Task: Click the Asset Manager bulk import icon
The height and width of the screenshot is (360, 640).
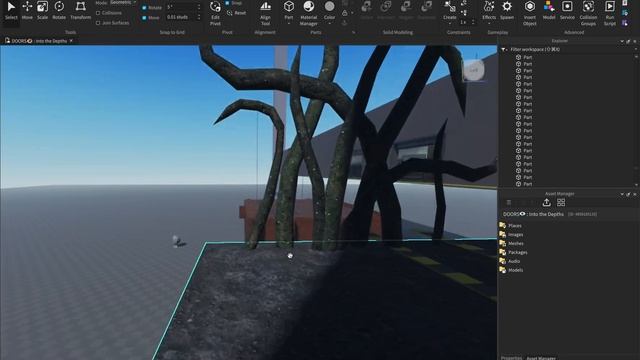Action: (547, 202)
